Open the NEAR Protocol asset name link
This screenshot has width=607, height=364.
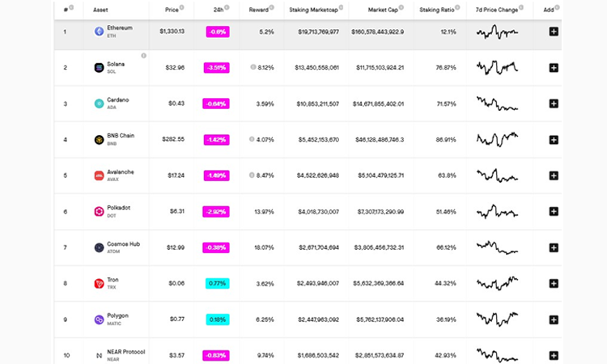coord(125,352)
